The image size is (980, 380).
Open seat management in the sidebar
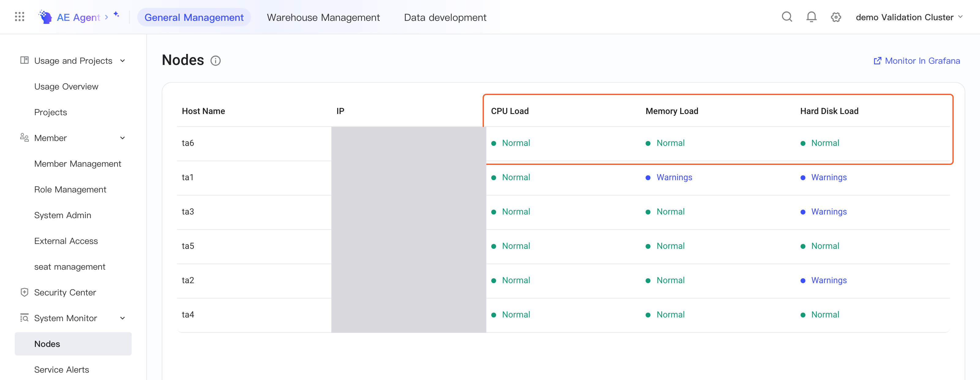70,267
